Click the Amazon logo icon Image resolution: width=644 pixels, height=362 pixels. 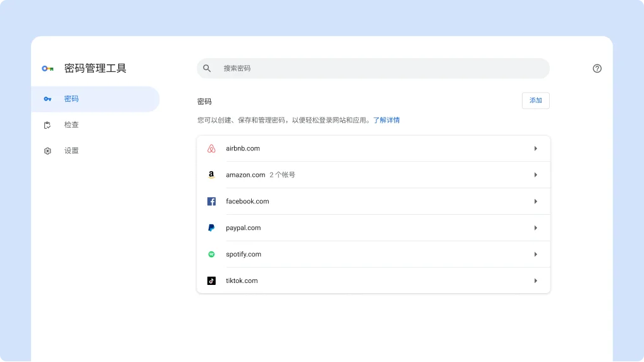211,174
